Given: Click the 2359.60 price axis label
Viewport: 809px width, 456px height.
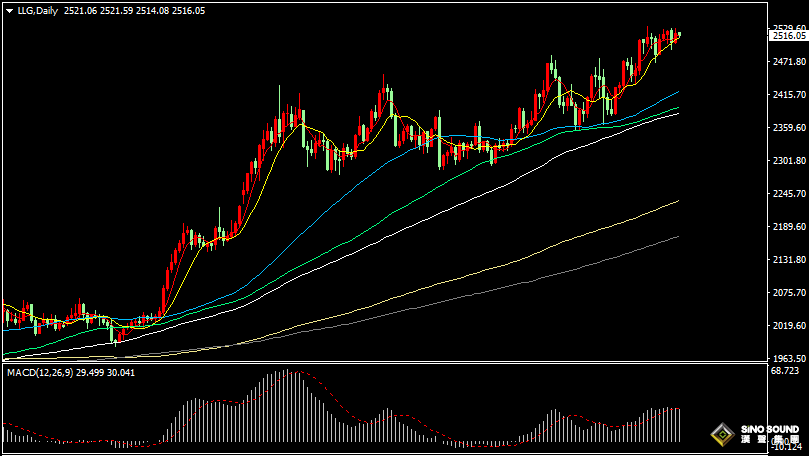Looking at the screenshot, I should tap(788, 128).
